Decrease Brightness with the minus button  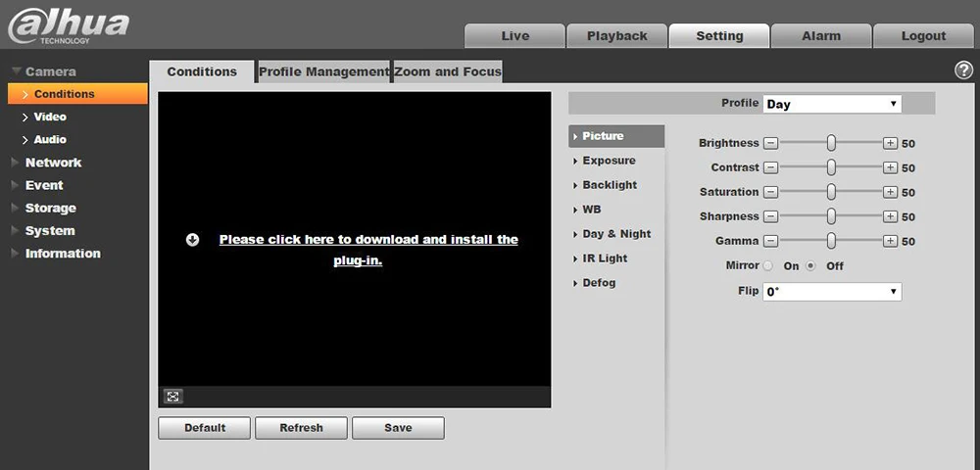click(771, 143)
